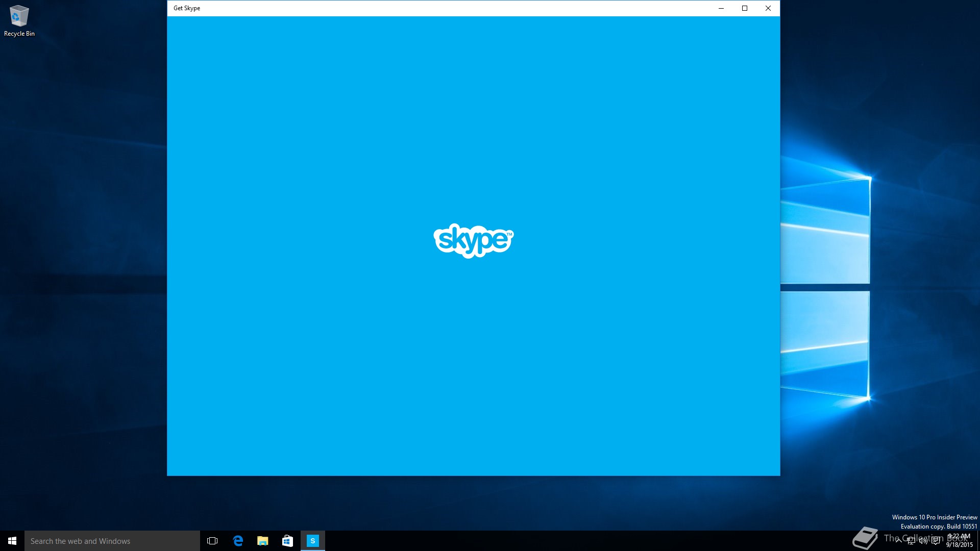Click the clock showing 9/18/2015
Viewport: 980px width, 551px height.
(959, 541)
